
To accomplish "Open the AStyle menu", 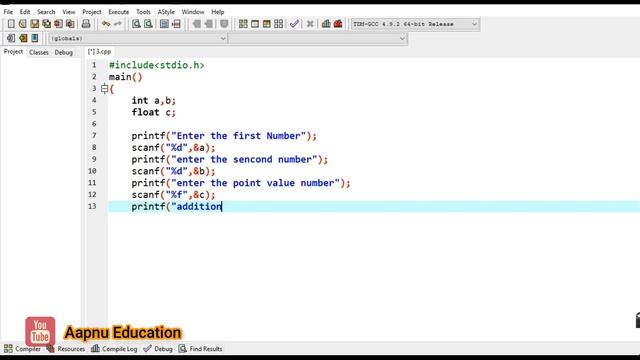I will pyautogui.click(x=166, y=12).
